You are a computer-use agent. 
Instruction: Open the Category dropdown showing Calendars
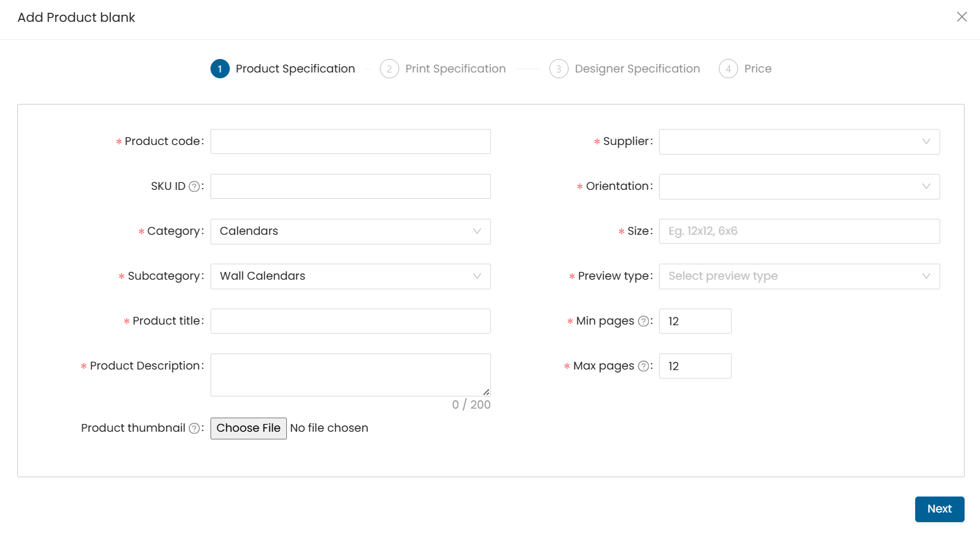(350, 232)
